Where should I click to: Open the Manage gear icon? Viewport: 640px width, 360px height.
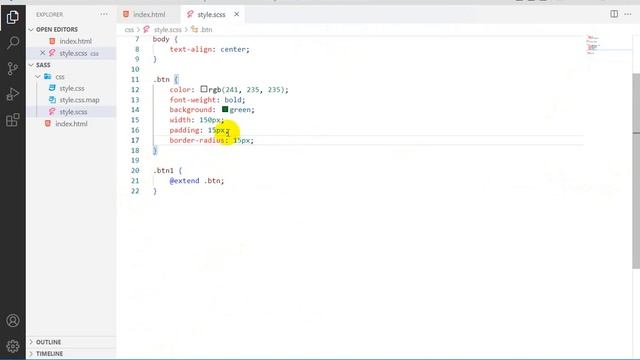(13, 346)
